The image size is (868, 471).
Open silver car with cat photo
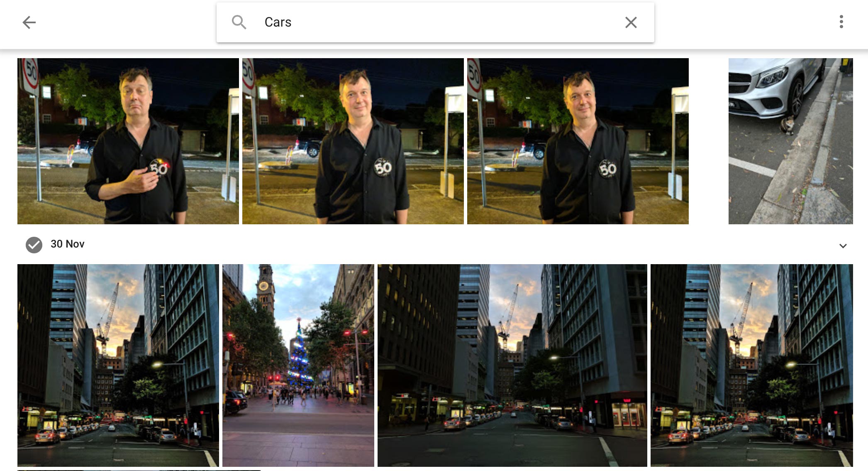coord(791,141)
